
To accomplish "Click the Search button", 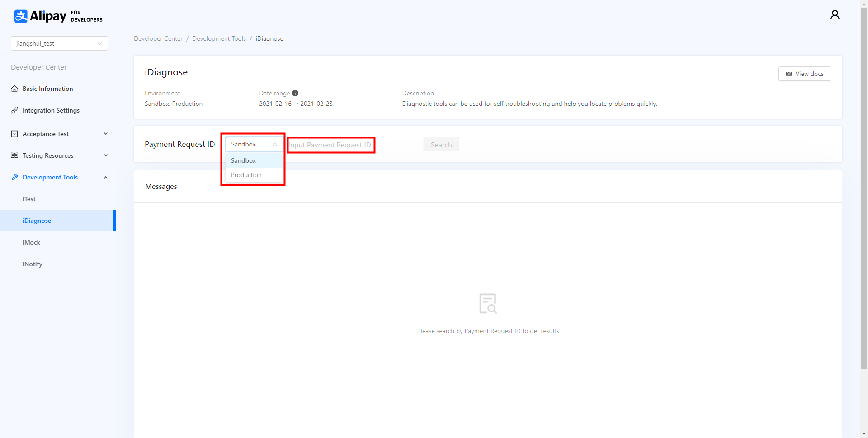I will click(441, 145).
